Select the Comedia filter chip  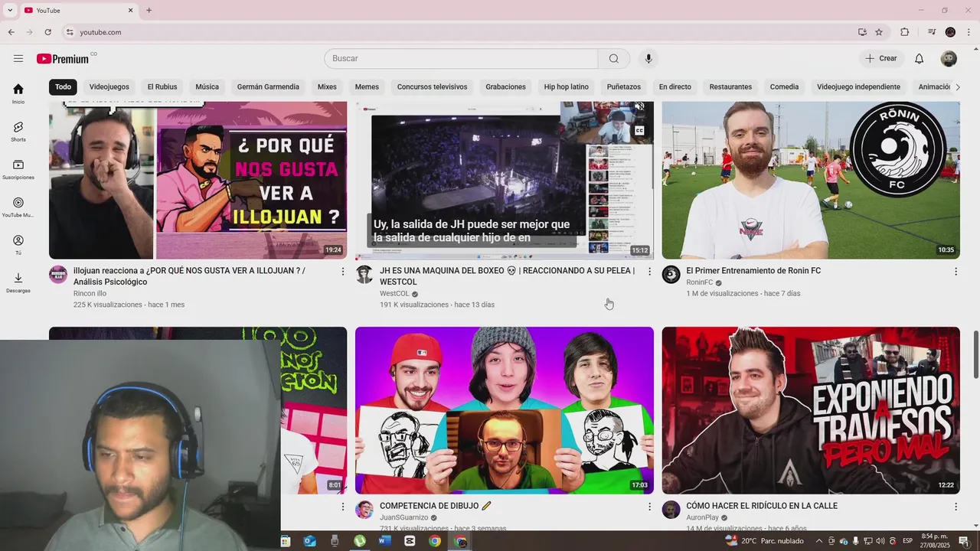tap(784, 87)
